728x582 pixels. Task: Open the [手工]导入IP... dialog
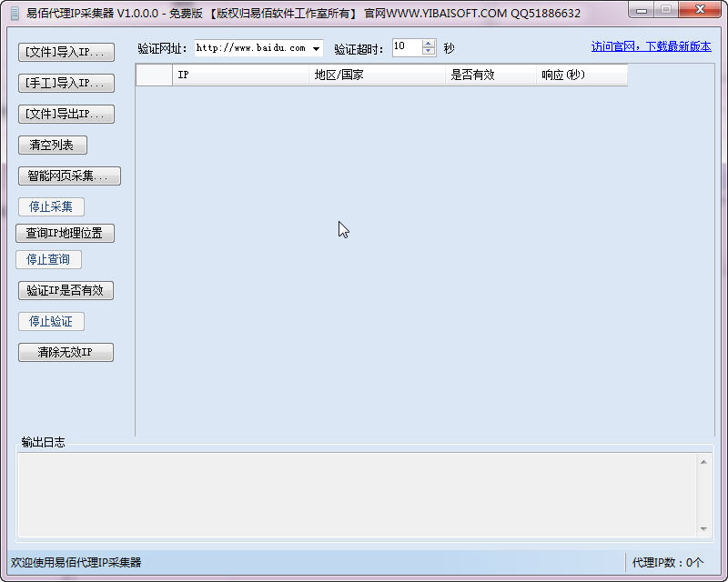66,83
